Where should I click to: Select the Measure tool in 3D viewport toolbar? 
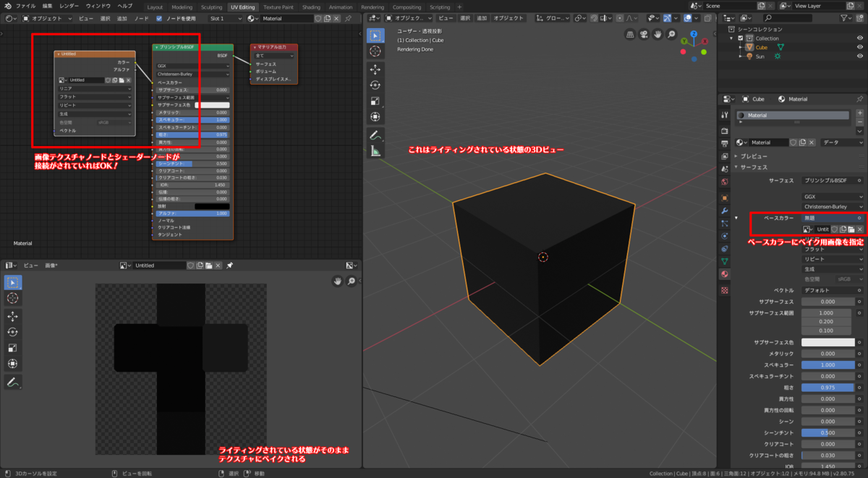point(375,151)
